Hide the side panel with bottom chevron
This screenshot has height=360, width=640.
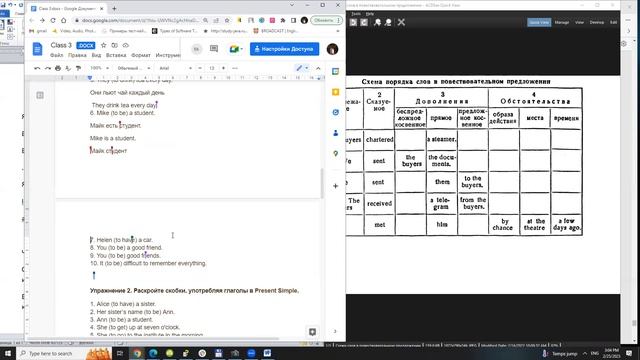335,331
